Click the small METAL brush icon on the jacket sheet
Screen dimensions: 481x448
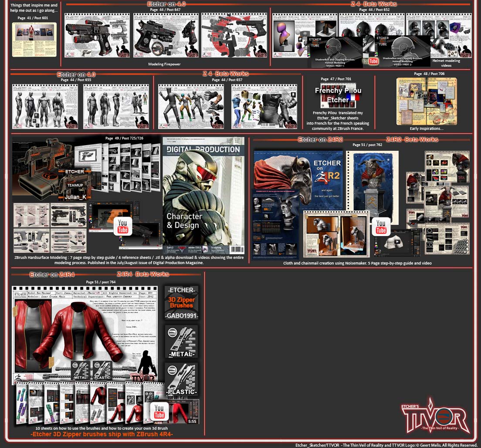(x=80, y=370)
